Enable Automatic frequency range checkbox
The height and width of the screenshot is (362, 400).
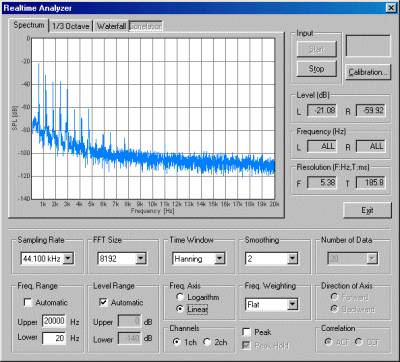[x=28, y=302]
